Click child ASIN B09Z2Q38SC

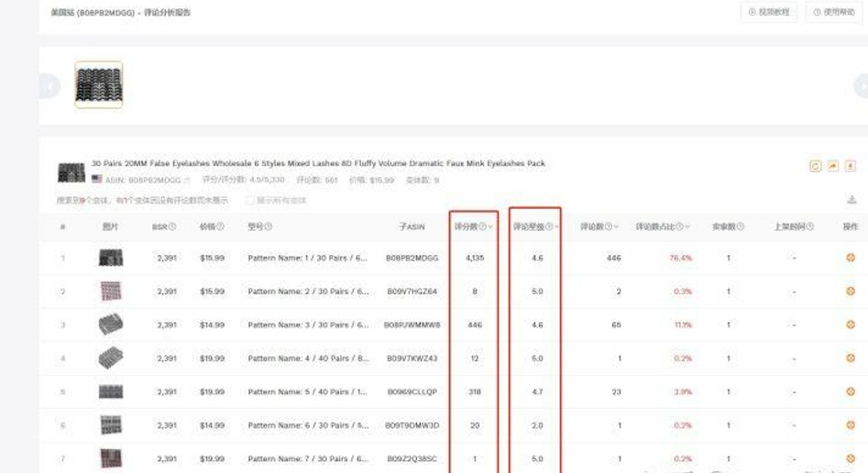tap(412, 458)
